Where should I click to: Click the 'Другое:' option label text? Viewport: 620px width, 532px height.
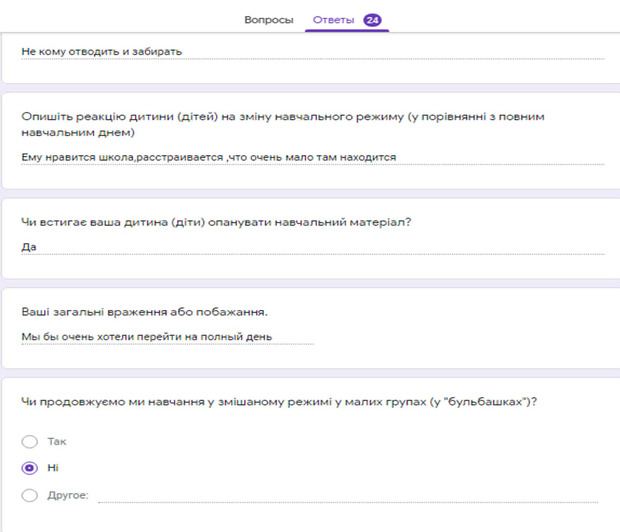pos(68,494)
